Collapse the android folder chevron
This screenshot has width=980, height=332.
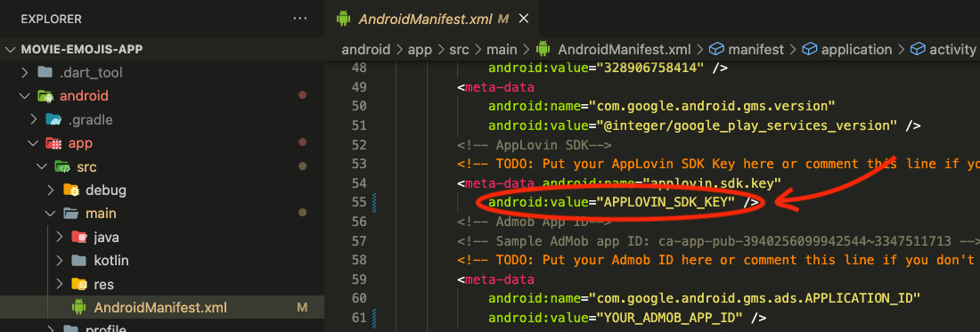click(x=25, y=96)
